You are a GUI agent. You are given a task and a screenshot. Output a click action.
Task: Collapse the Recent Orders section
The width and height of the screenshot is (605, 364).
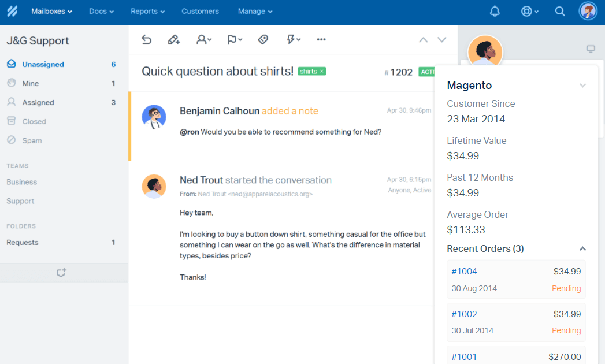coord(582,249)
